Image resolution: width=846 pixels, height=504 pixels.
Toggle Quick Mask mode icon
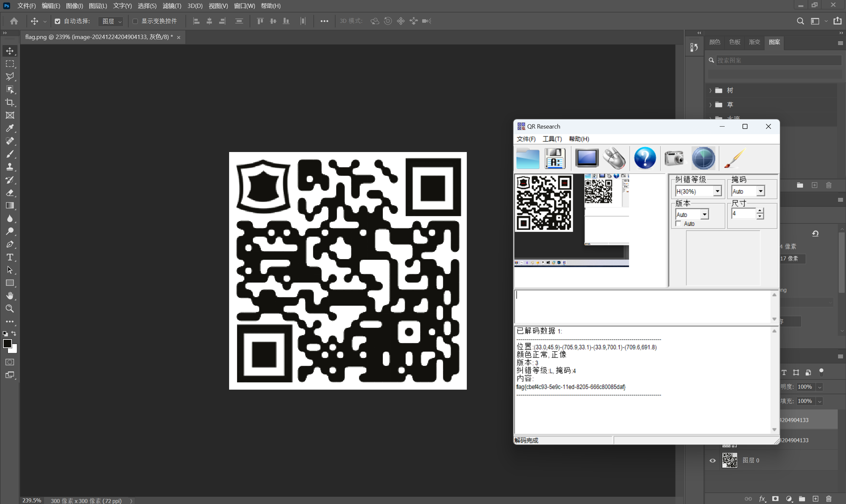(10, 362)
